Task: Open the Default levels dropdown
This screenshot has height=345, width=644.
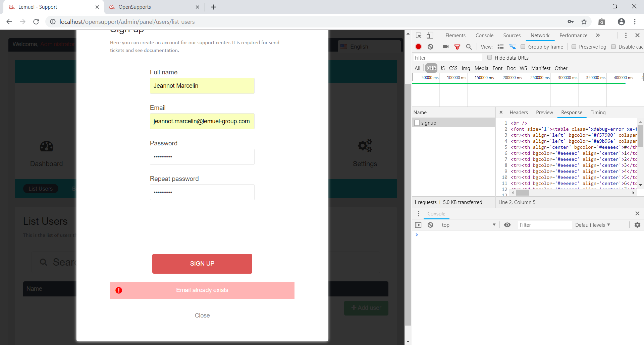Action: point(592,225)
